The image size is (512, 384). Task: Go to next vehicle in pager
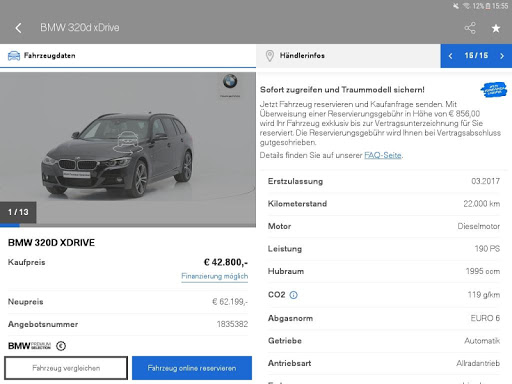coord(502,56)
